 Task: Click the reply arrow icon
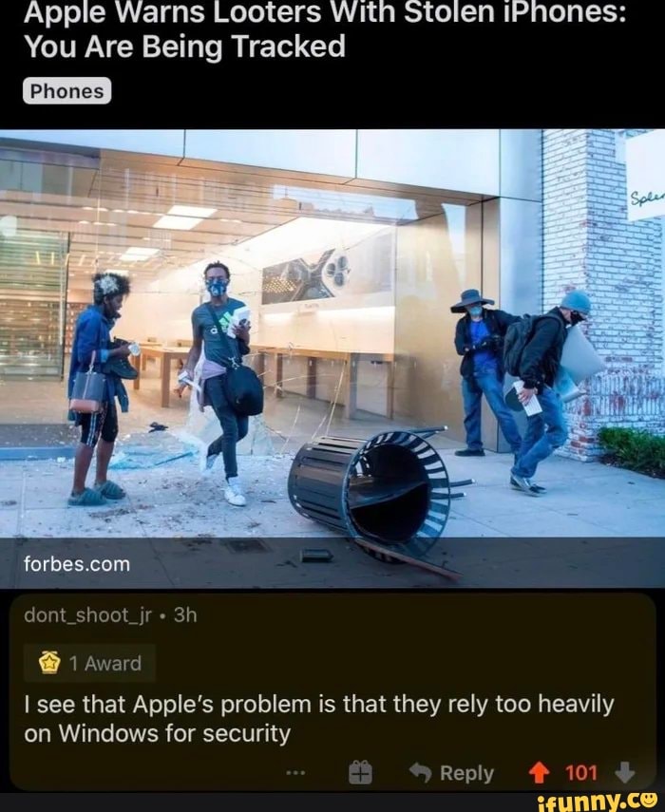(420, 773)
